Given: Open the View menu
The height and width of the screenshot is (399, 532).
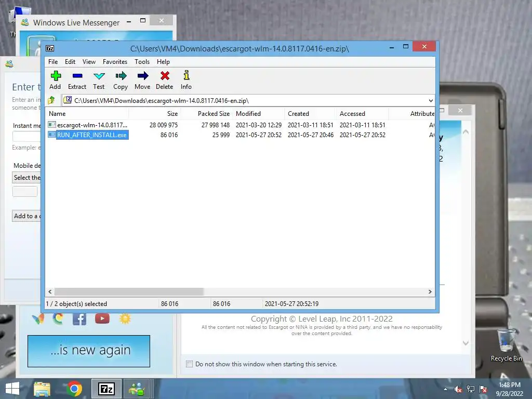Looking at the screenshot, I should [x=89, y=62].
